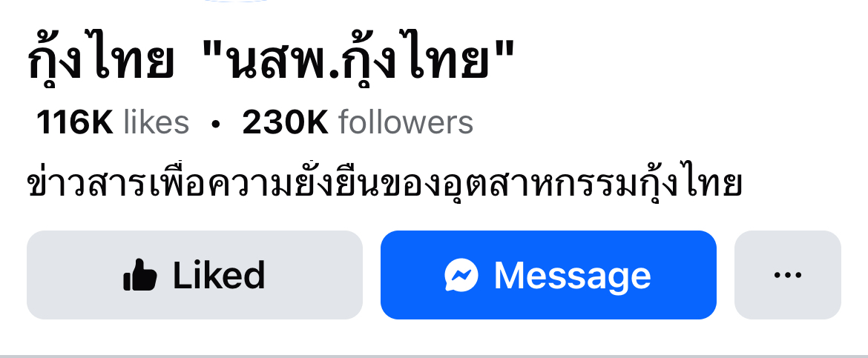Screen dimensions: 868x358
Task: Click the word "likes" beside 116K
Action: [x=157, y=122]
